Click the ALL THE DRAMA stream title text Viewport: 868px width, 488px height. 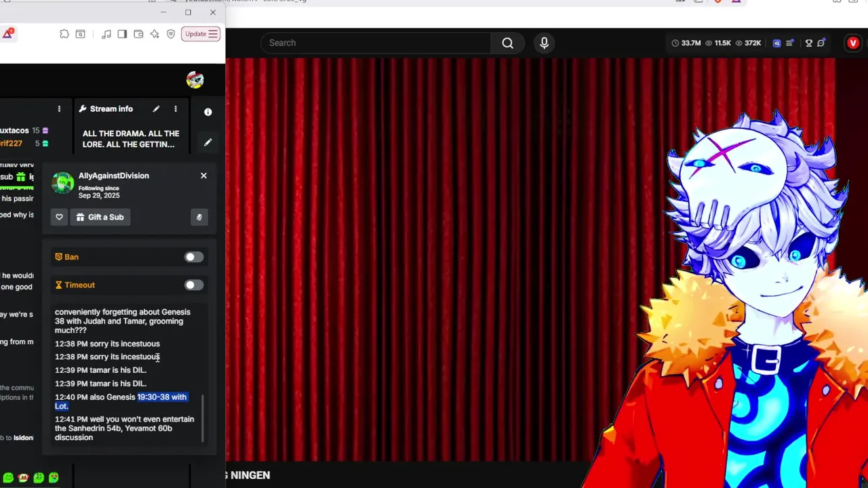click(131, 139)
